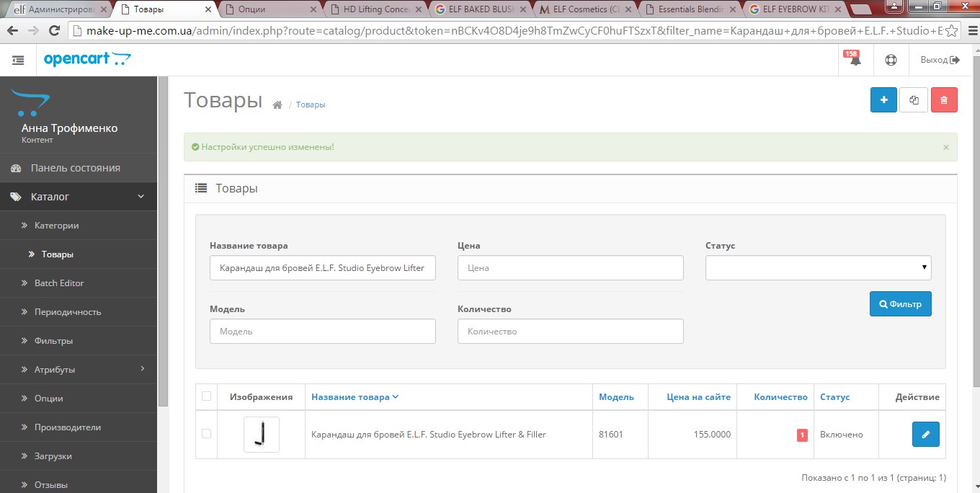Switch to the Администрирование browser tab
Viewport: 980px width, 493px height.
pos(60,9)
